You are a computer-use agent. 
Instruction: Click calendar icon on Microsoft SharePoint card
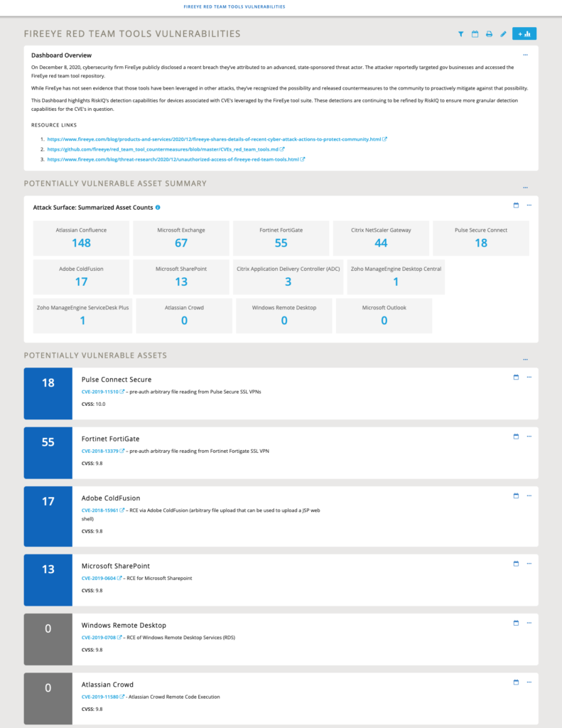click(x=516, y=564)
